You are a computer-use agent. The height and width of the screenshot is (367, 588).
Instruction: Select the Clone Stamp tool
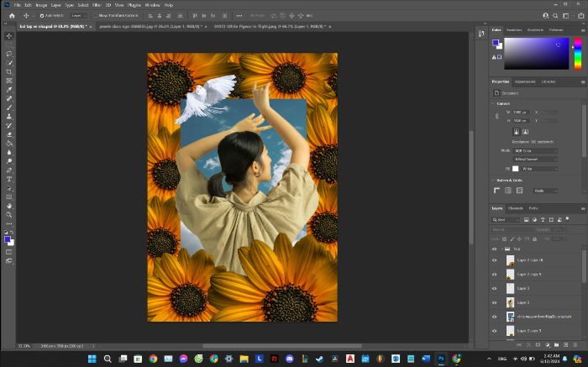click(x=9, y=117)
